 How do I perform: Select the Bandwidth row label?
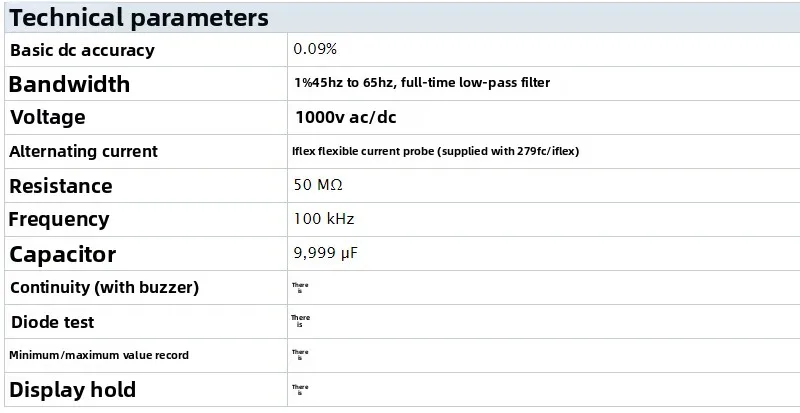(69, 84)
